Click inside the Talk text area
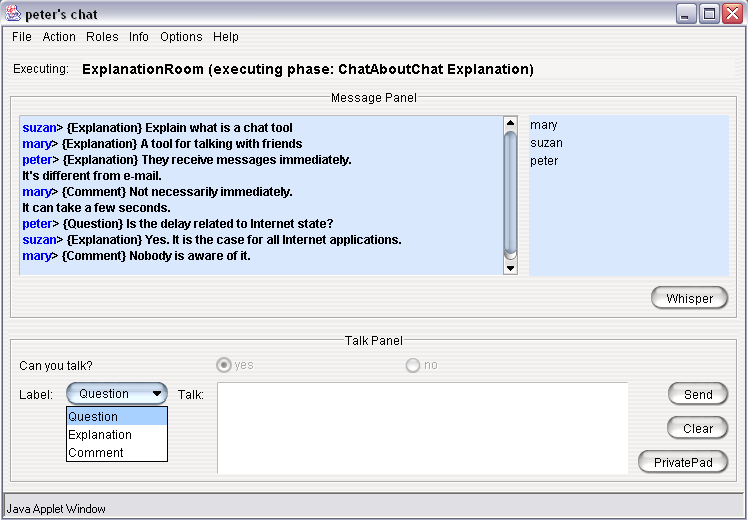This screenshot has width=748, height=520. point(422,427)
